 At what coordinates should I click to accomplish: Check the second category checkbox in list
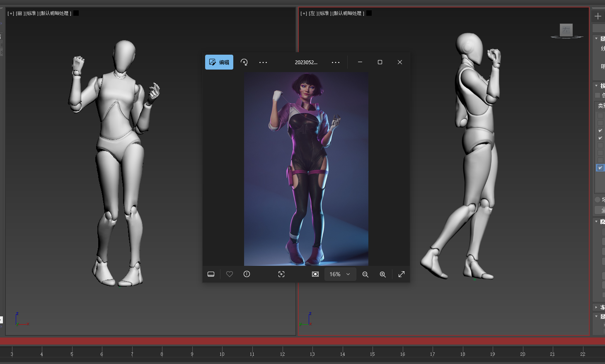pyautogui.click(x=600, y=123)
